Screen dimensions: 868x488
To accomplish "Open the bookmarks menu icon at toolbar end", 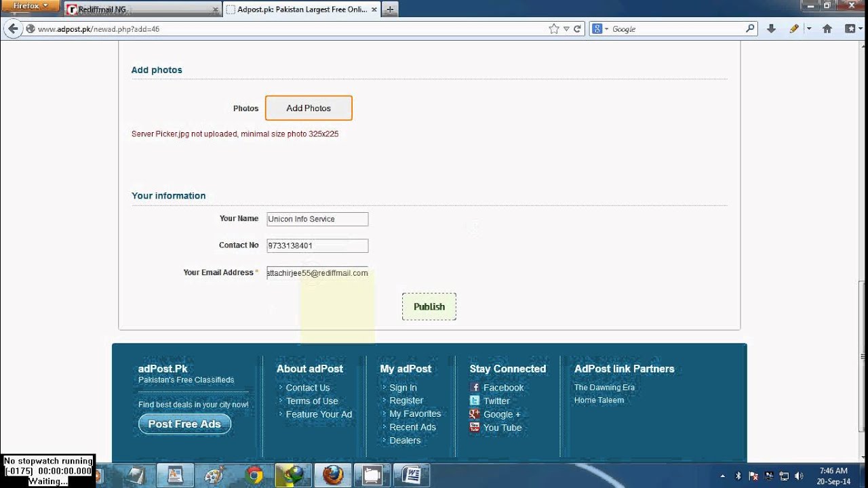I will point(850,29).
